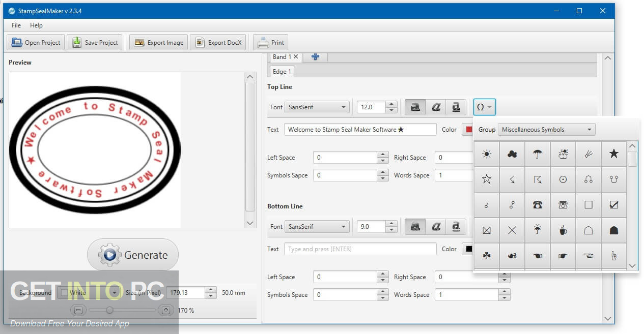Insert the white sun with rays symbol

(486, 154)
